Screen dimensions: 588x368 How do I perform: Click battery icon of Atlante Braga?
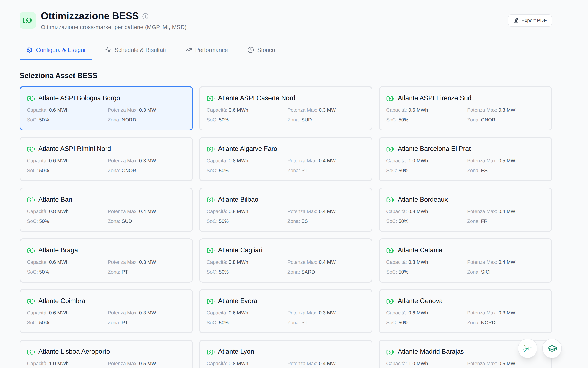tap(31, 250)
